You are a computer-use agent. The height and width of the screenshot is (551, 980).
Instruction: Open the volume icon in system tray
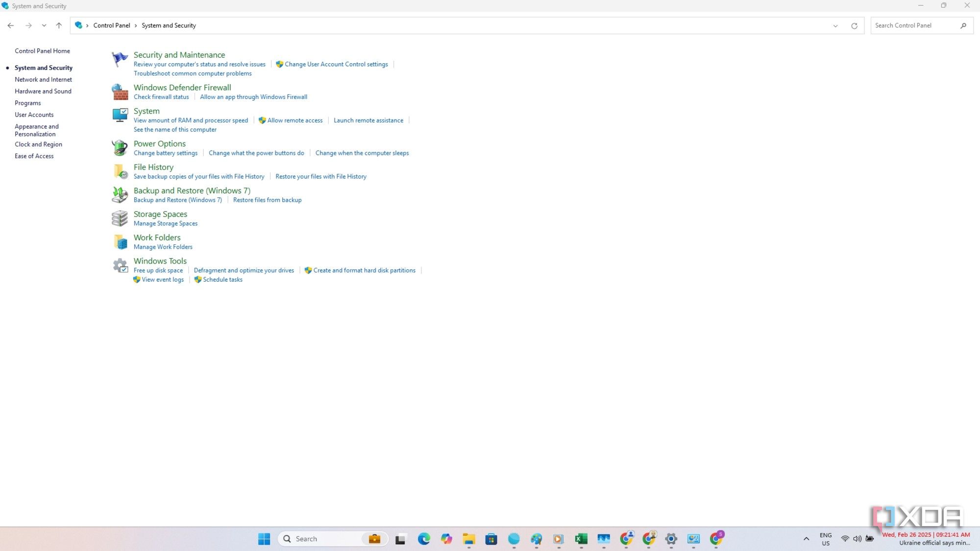pyautogui.click(x=857, y=539)
